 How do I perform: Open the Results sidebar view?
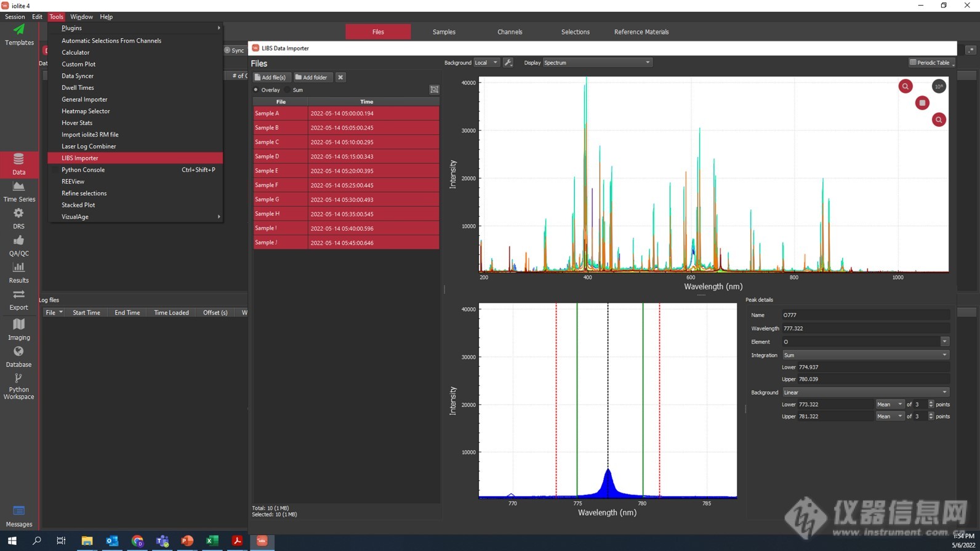19,273
